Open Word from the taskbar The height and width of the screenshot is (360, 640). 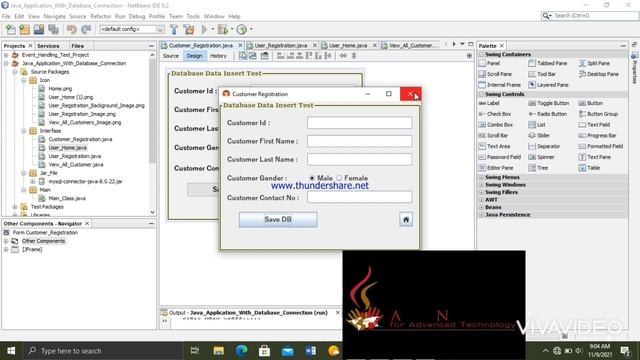point(311,351)
